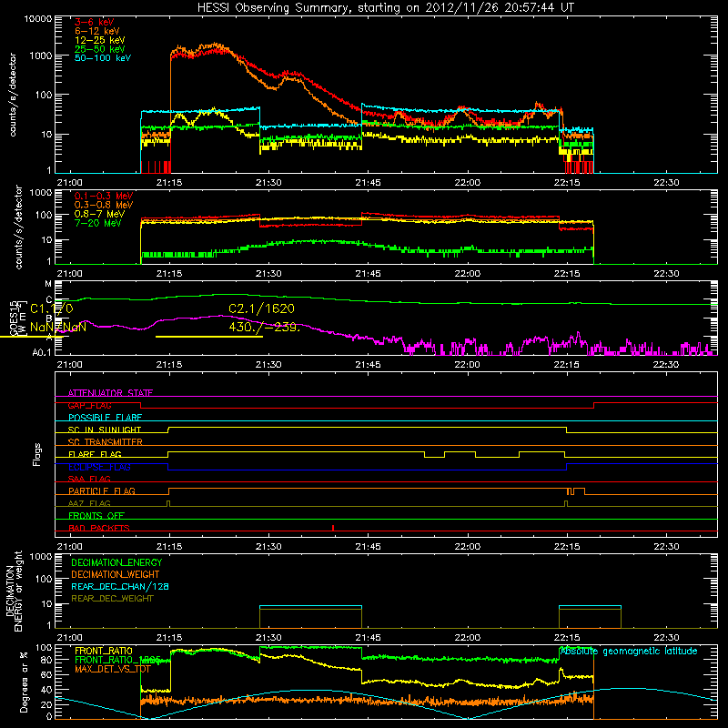Click the REAR_DEC_WEIGHT legend label

(x=112, y=599)
